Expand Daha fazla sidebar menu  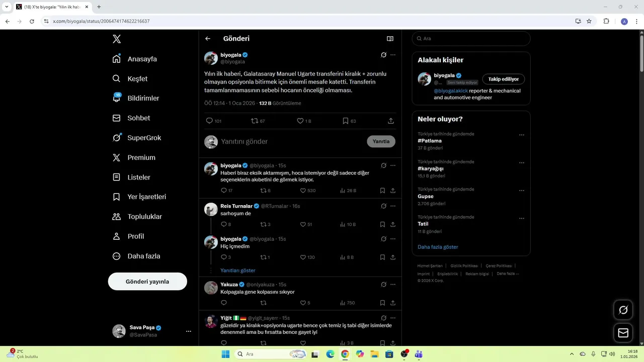(136, 256)
